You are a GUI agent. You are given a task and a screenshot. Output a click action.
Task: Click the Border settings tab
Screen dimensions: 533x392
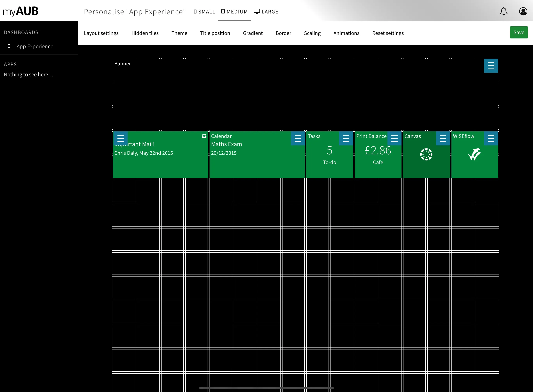tap(283, 33)
